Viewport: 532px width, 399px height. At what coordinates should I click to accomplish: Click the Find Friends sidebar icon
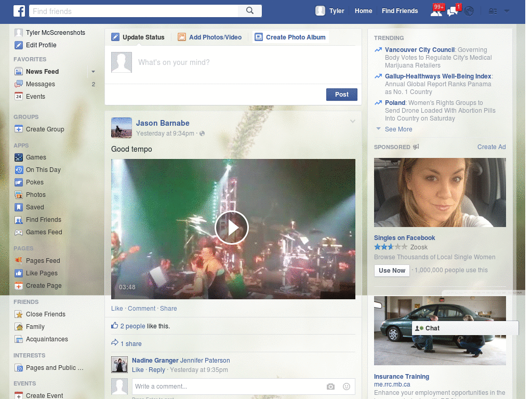(x=19, y=220)
